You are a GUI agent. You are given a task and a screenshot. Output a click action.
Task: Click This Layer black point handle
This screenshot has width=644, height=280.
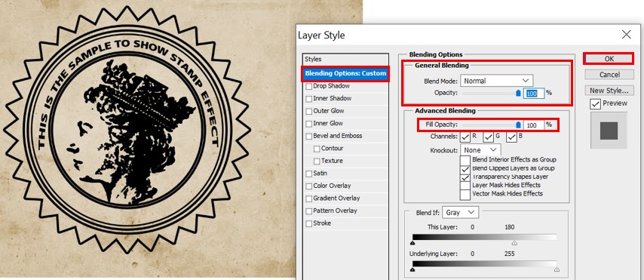(x=412, y=244)
